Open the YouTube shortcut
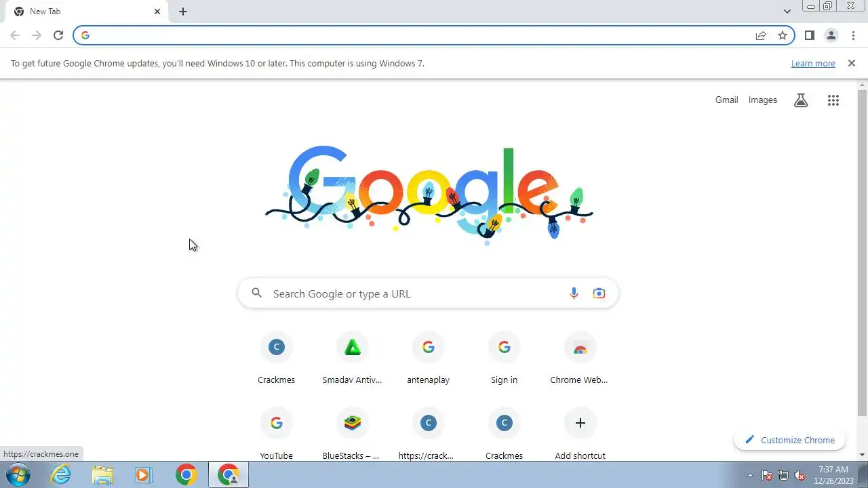868x488 pixels. click(x=276, y=434)
